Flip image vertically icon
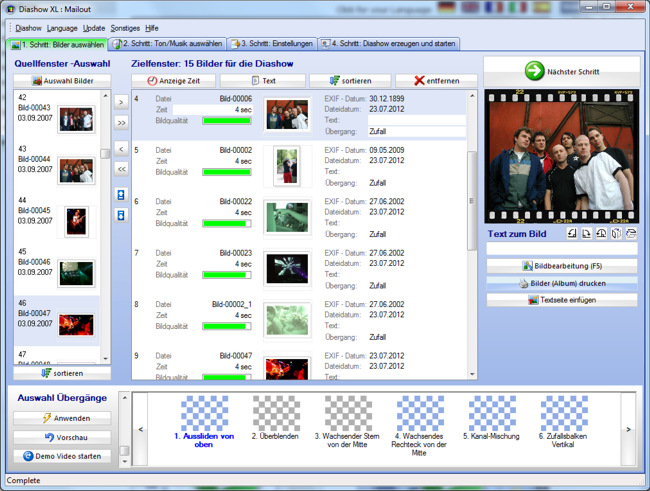The height and width of the screenshot is (491, 650). [631, 233]
